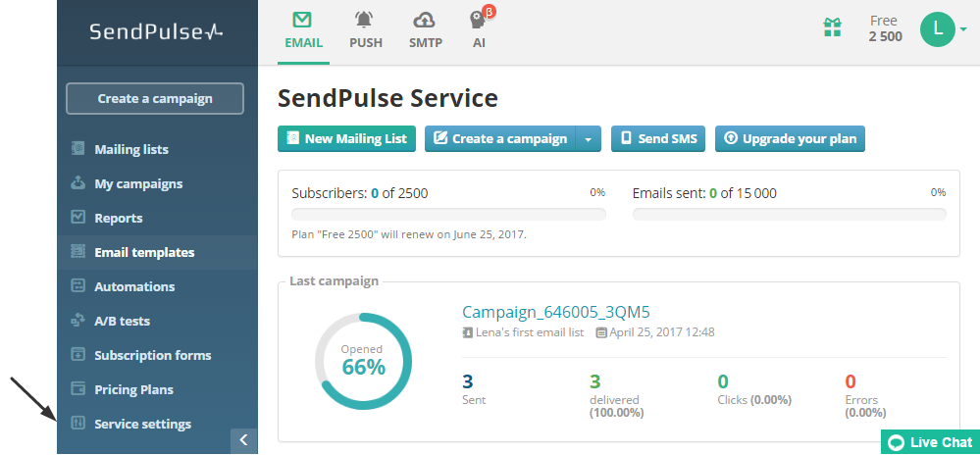Switch to the PUSH tab
Viewport: 980px width, 455px height.
tap(366, 31)
